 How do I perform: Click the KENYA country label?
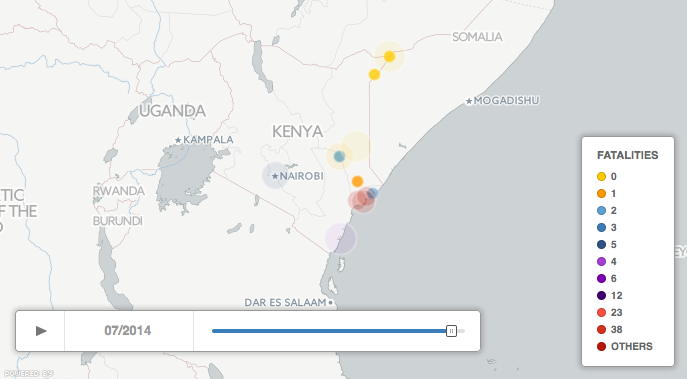297,131
